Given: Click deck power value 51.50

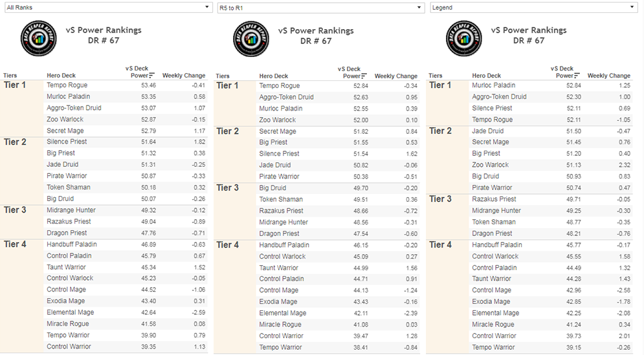Looking at the screenshot, I should click(x=573, y=131).
